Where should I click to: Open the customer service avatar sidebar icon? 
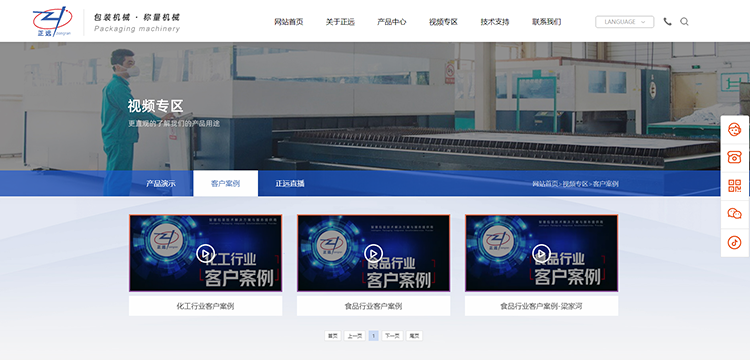tap(734, 130)
